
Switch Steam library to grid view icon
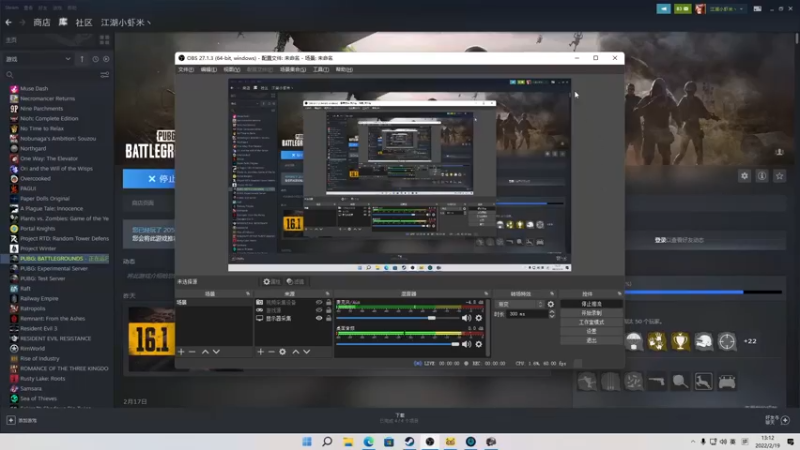105,40
